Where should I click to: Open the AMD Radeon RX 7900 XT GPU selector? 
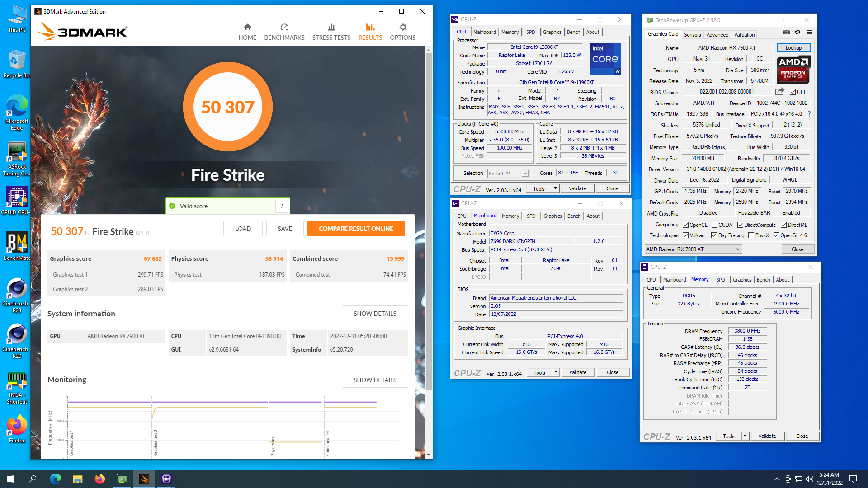point(693,249)
